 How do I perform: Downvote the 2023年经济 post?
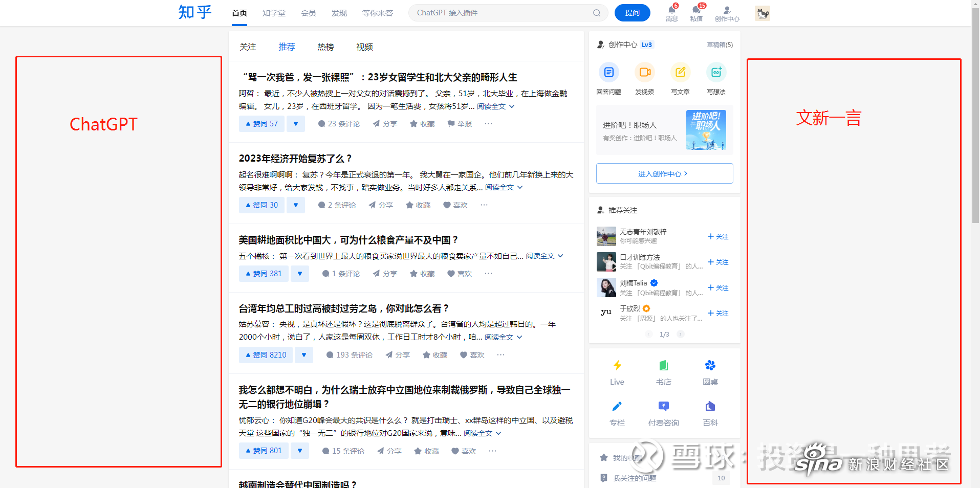pos(296,205)
